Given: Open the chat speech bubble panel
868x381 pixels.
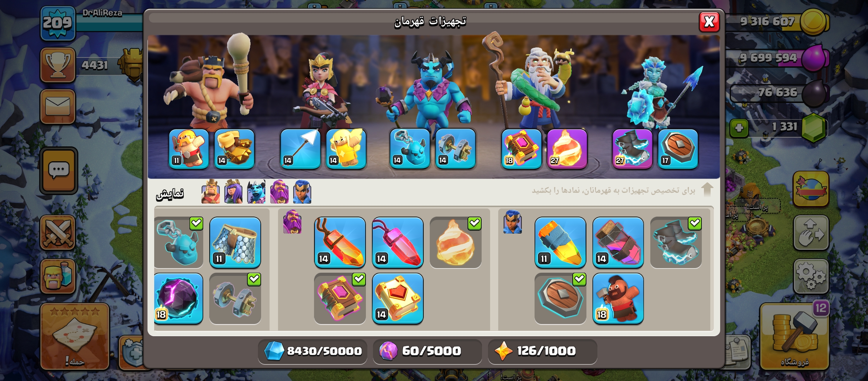Looking at the screenshot, I should click(x=59, y=171).
